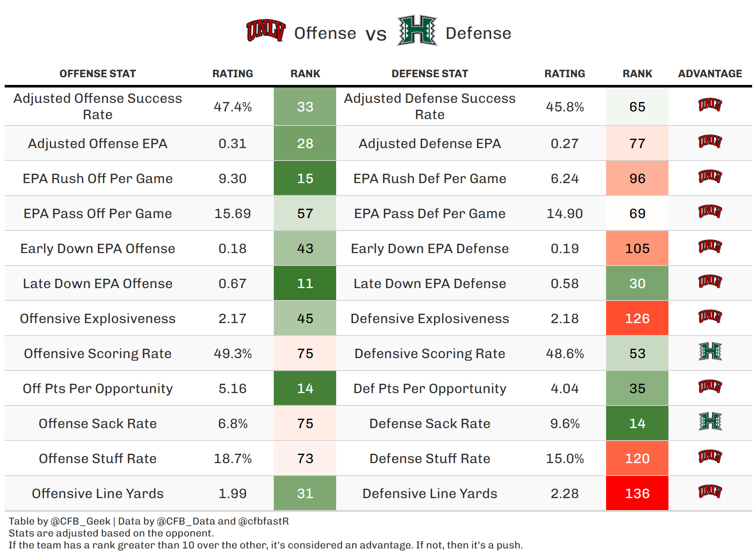Select the ADVANTAGE column header
756x560 pixels.
(710, 74)
